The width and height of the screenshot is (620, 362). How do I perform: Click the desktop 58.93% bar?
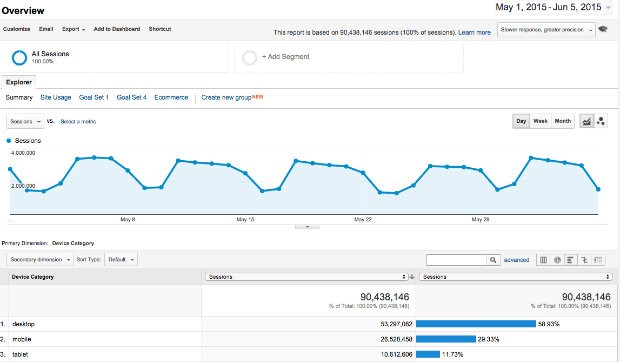click(x=476, y=324)
